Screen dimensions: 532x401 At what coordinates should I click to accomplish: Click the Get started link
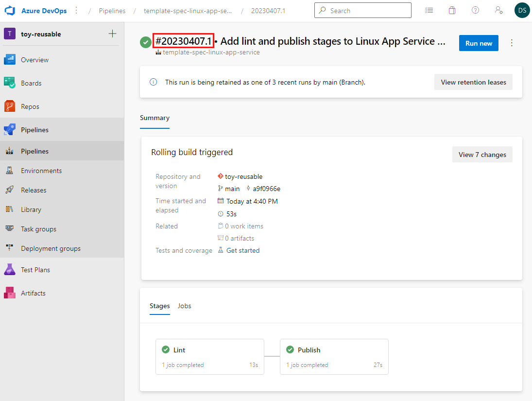click(243, 251)
